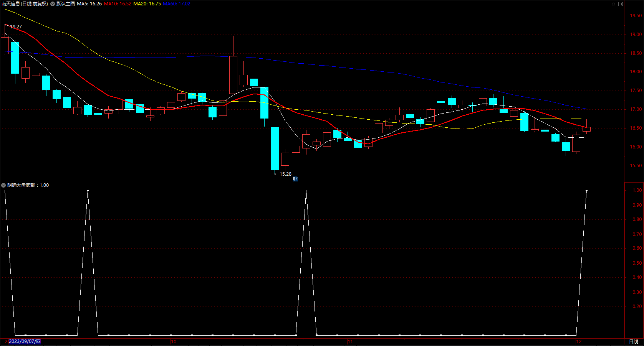The width and height of the screenshot is (644, 346).
Task: Click the 15.50 price axis label
Action: 636,166
